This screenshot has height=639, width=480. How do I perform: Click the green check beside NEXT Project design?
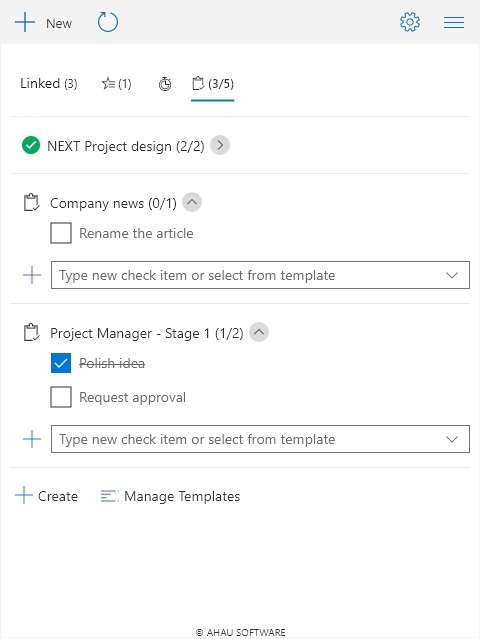(31, 145)
